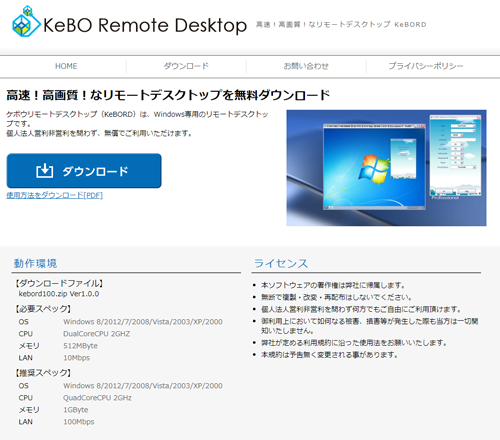Click the header tagline ending with KeBORD
Screen dimensions: 500x440
point(341,24)
